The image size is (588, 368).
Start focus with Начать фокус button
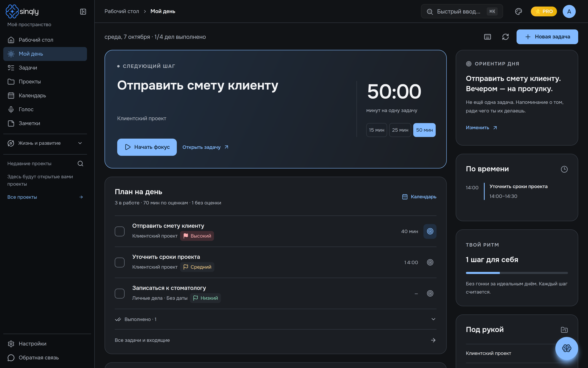coord(147,147)
